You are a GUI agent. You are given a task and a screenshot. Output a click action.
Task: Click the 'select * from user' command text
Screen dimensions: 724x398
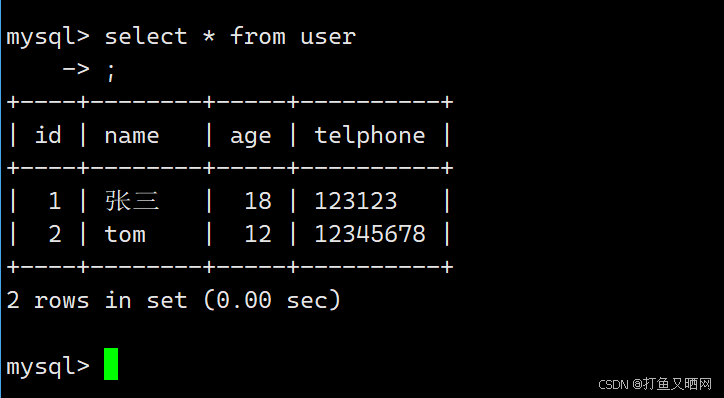click(230, 36)
